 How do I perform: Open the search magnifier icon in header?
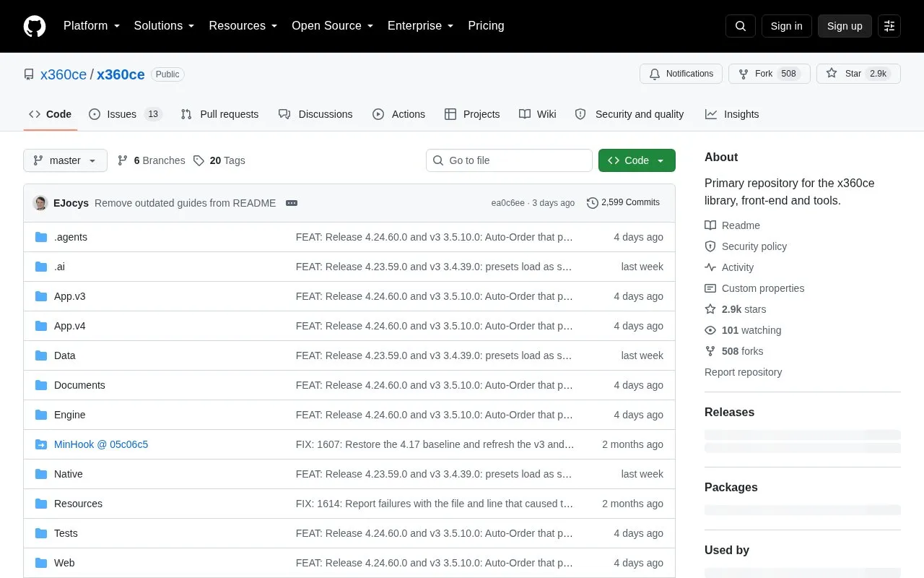(741, 26)
